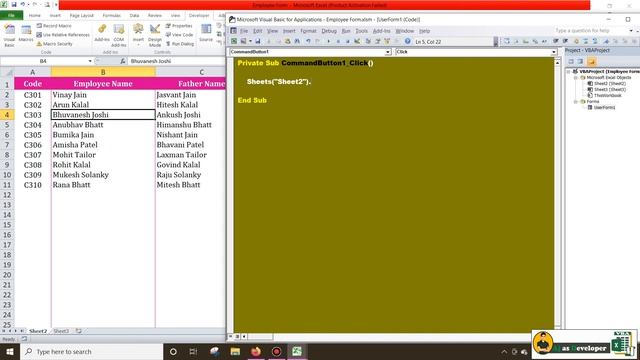Click View Microsoft Excel icon in VBA toolbar

click(234, 41)
